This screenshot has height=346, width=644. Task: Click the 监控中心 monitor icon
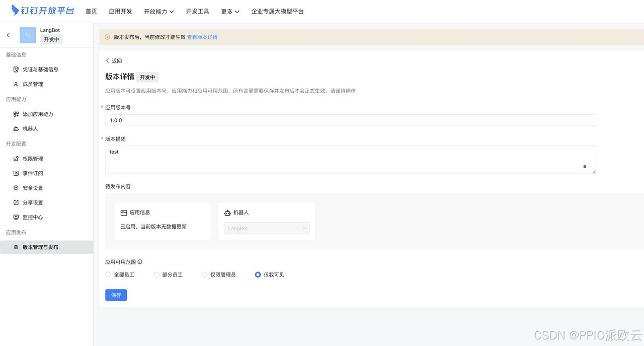(16, 217)
